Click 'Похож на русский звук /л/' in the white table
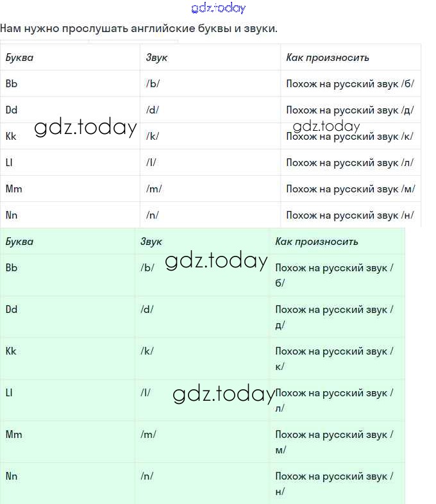This screenshot has width=436, height=504. tap(349, 162)
